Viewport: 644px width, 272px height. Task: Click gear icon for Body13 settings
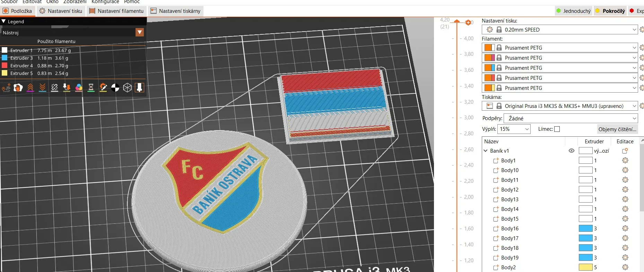625,199
